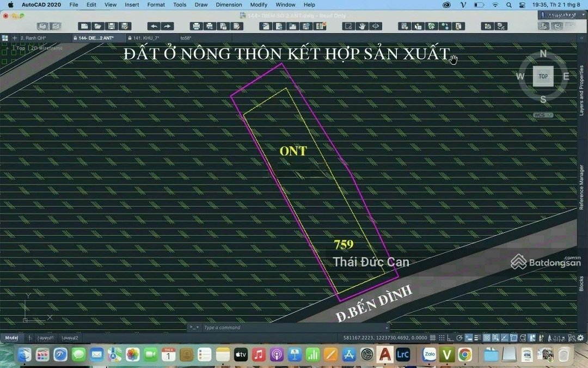Open workspace settings gear in status bar
The height and width of the screenshot is (368, 588).
coord(580,338)
